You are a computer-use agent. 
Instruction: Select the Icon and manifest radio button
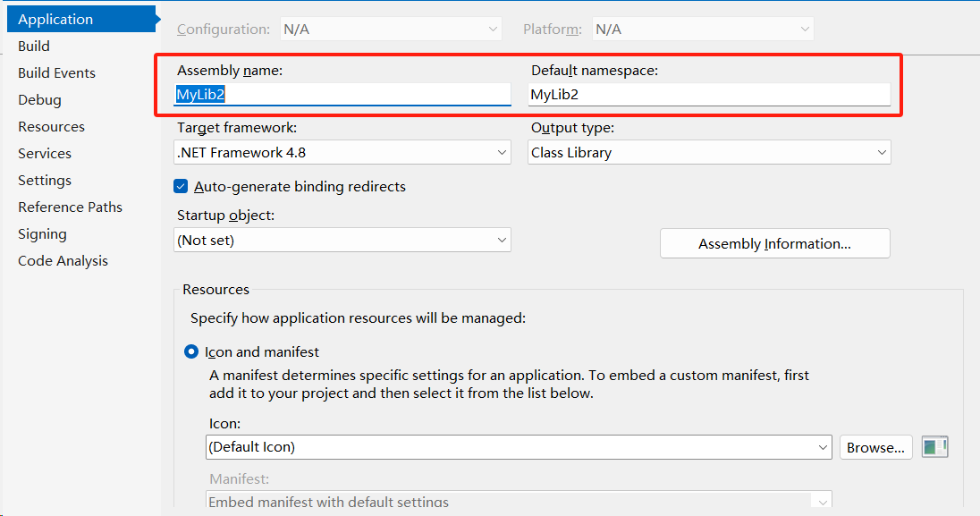point(191,351)
